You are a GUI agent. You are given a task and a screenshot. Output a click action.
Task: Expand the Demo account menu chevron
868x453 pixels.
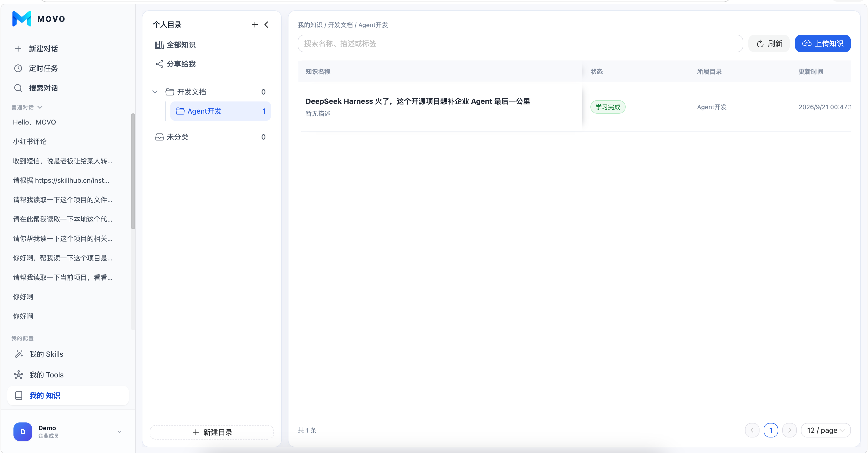(x=119, y=432)
